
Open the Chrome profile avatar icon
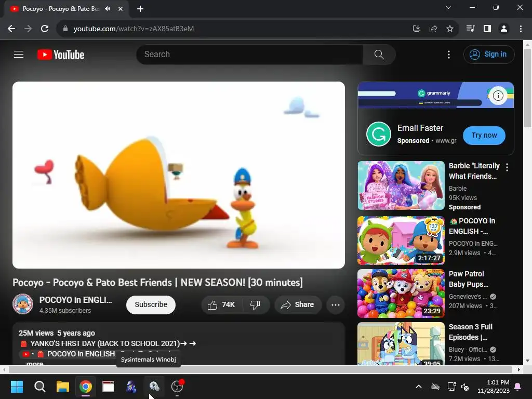tap(504, 29)
